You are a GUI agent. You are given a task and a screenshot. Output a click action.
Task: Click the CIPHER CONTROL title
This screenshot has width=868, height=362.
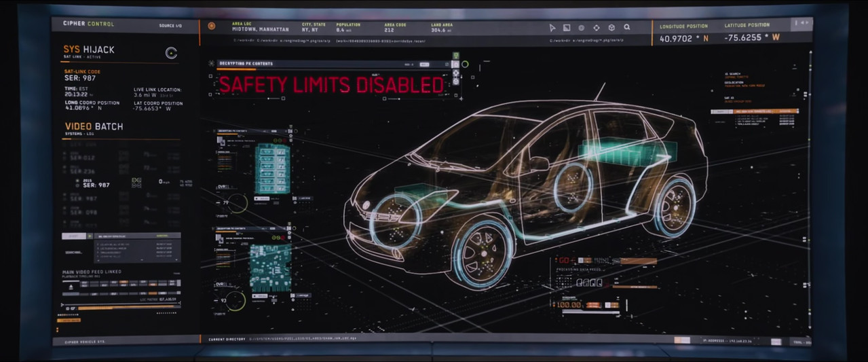(x=89, y=24)
